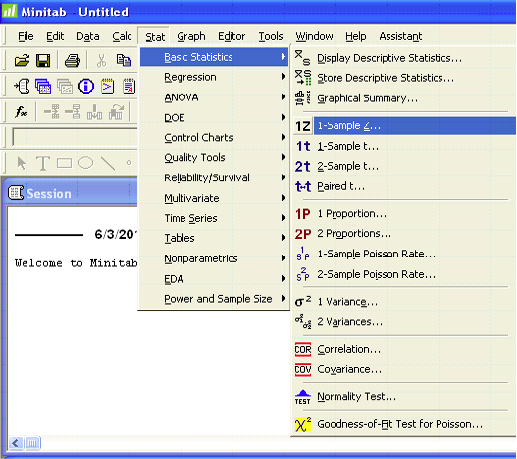
Task: Expand the EDA submenu
Action: point(214,279)
